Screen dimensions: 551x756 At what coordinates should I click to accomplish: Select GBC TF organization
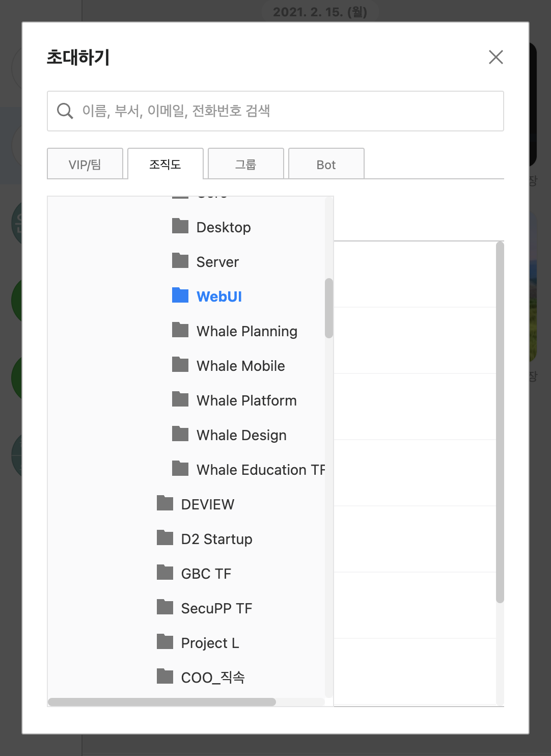point(206,574)
